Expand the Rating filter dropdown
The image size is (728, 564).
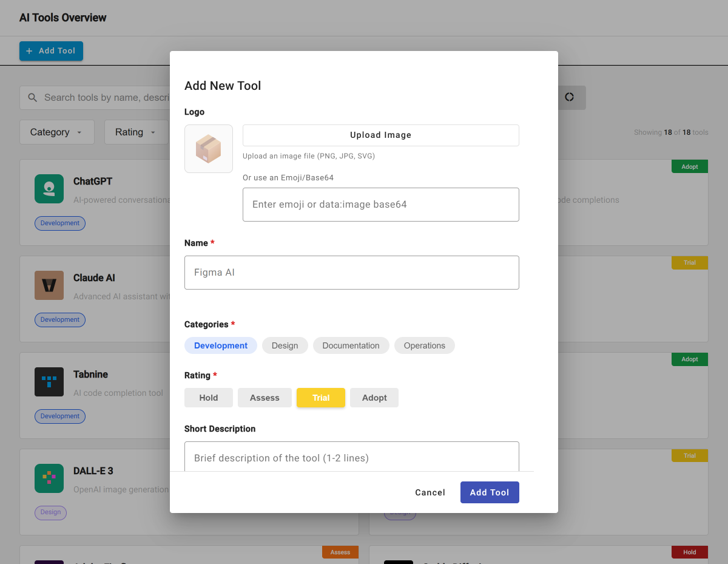[x=136, y=132]
